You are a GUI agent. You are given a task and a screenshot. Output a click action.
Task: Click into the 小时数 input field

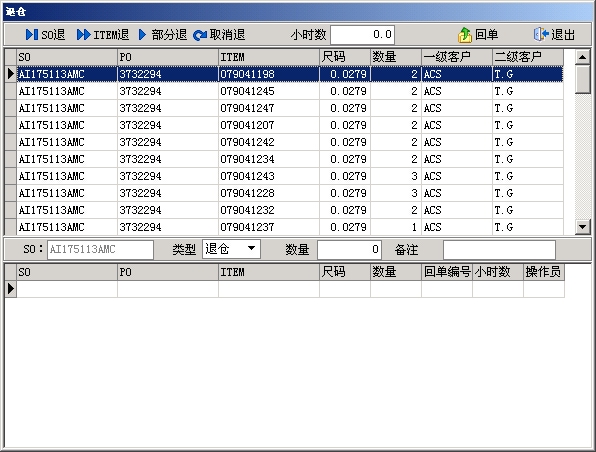[x=363, y=35]
